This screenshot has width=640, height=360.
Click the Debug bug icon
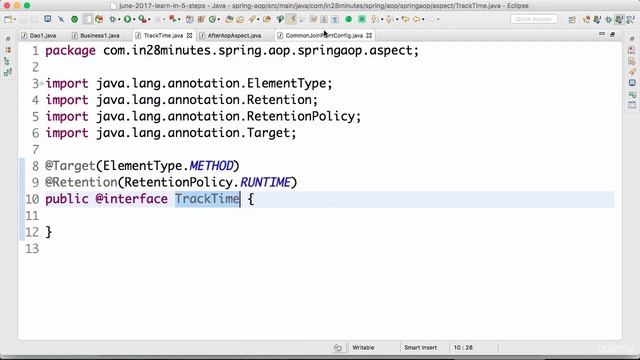(x=112, y=19)
